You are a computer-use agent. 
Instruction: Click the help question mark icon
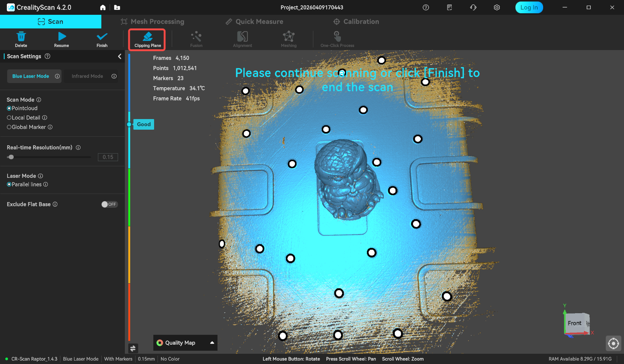pyautogui.click(x=425, y=8)
